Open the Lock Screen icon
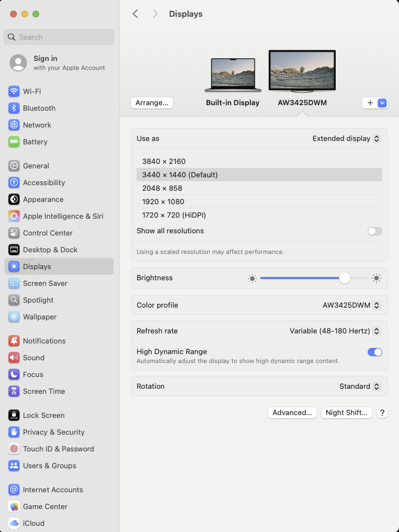 point(14,415)
